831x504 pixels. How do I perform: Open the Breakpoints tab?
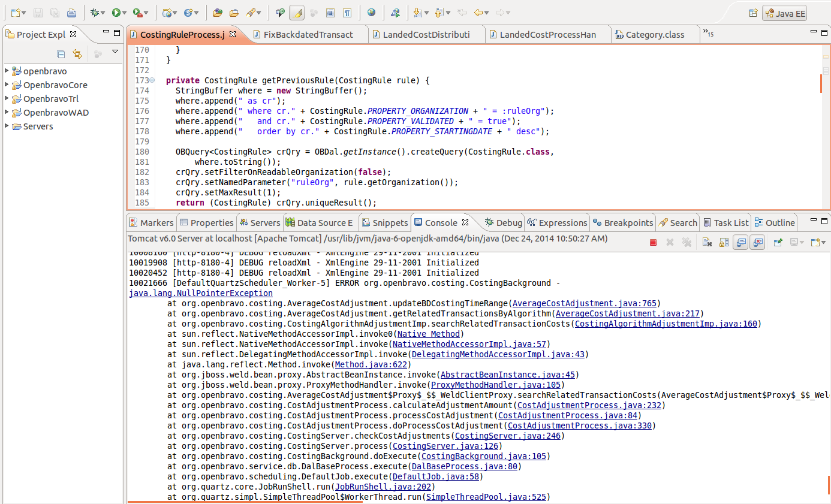tap(628, 223)
